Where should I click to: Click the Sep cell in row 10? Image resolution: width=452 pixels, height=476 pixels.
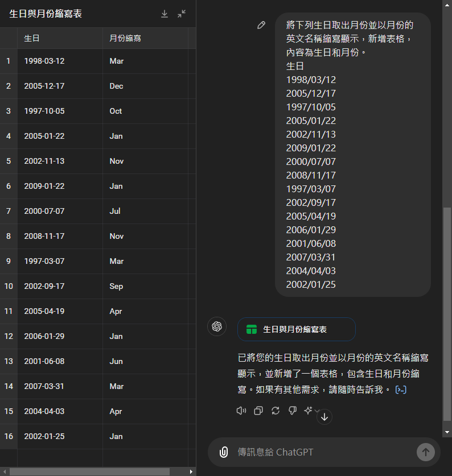click(x=145, y=286)
